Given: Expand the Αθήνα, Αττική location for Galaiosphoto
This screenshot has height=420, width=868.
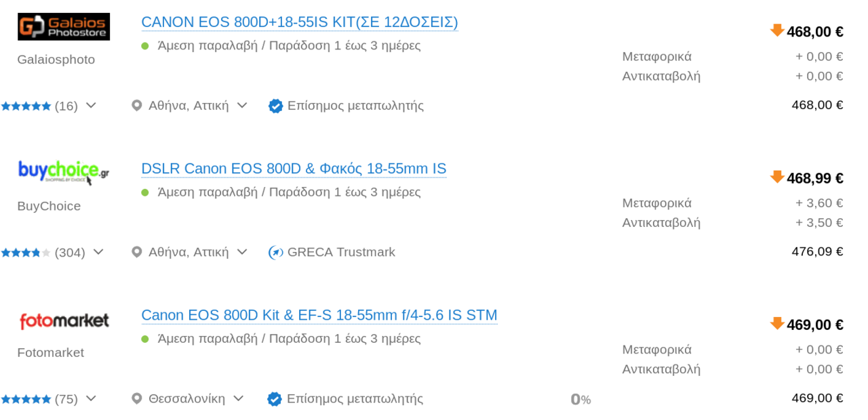Looking at the screenshot, I should [x=241, y=106].
